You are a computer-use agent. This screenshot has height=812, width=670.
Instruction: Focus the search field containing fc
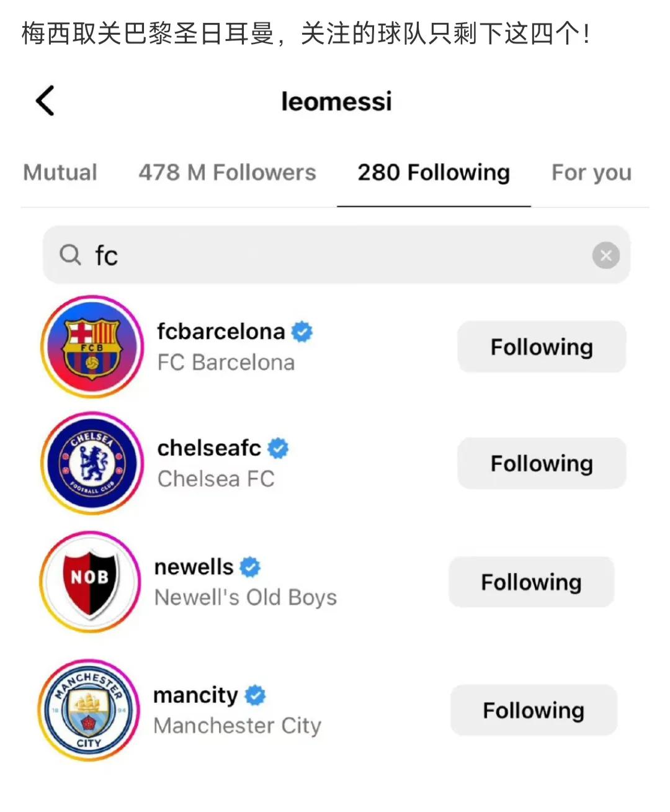click(x=336, y=255)
